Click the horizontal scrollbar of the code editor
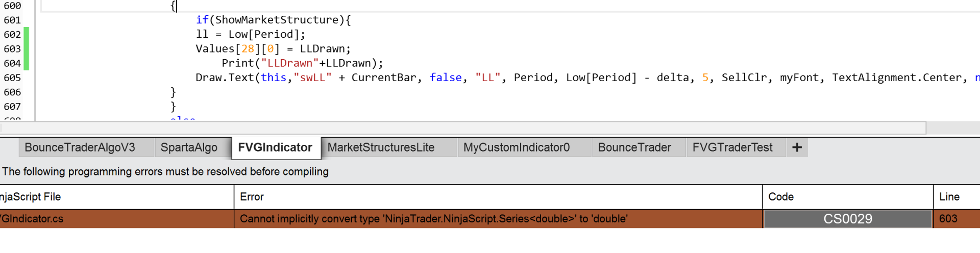This screenshot has width=980, height=253. [x=463, y=128]
